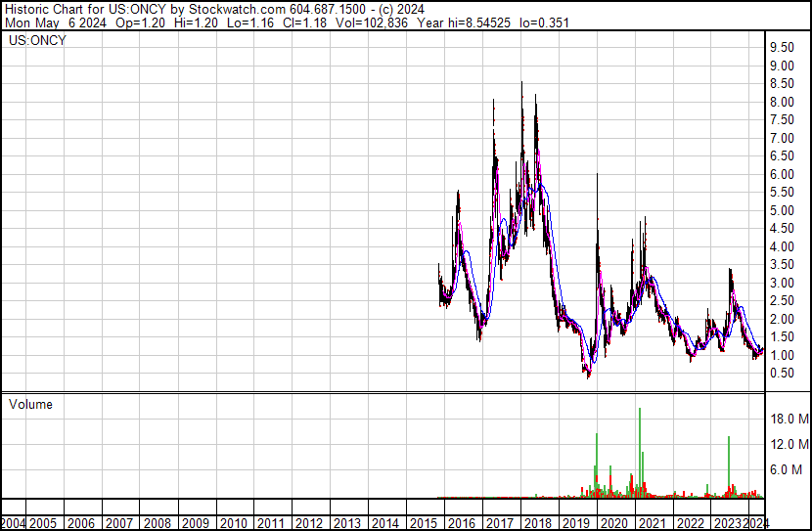This screenshot has height=531, width=812.
Task: Click the Mon May 6 2024 date text
Action: tap(53, 22)
